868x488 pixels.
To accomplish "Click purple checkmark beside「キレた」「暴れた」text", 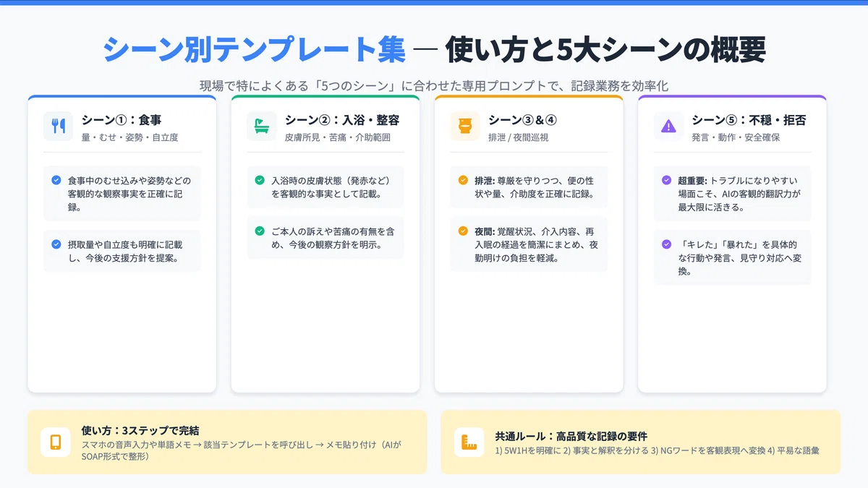I will coord(666,244).
